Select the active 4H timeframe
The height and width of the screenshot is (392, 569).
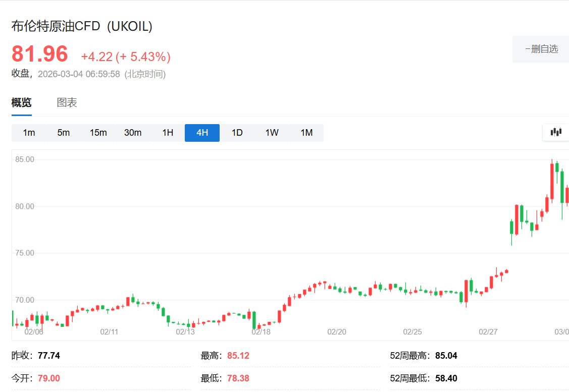pyautogui.click(x=202, y=133)
